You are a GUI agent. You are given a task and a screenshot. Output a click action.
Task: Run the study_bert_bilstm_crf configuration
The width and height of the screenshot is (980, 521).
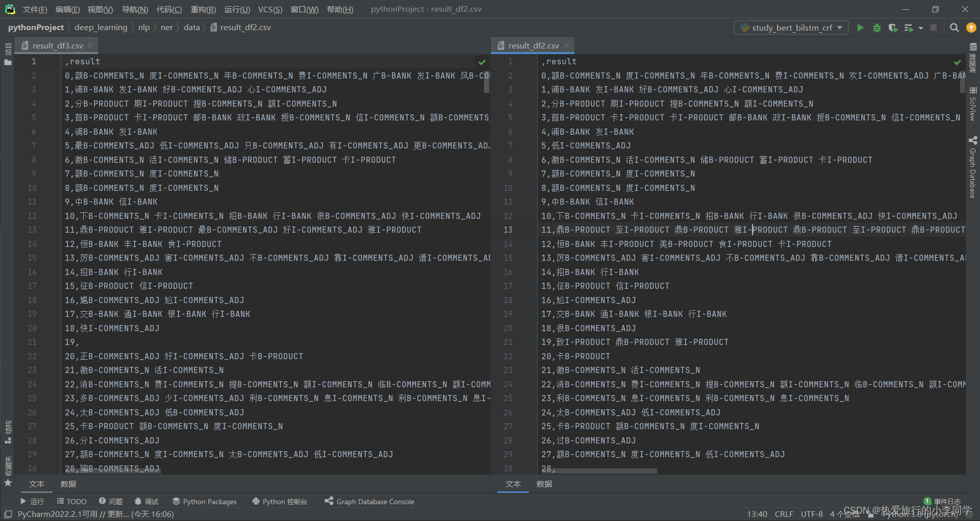point(860,28)
